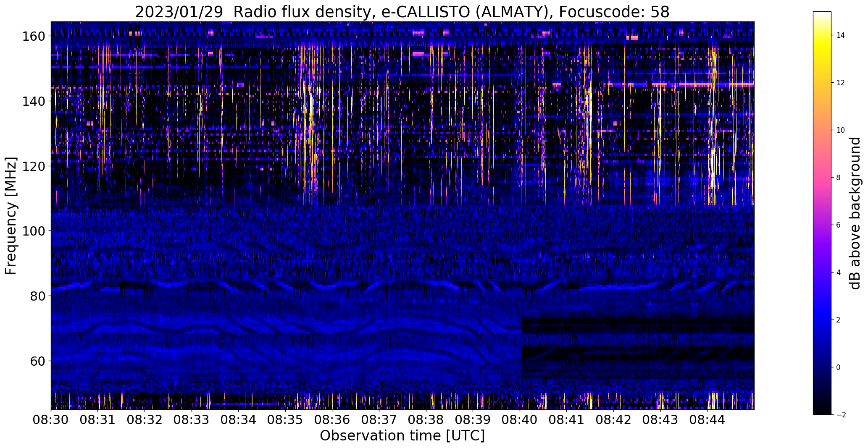868x448 pixels.
Task: Click the 08:34 time tick label
Action: (238, 419)
